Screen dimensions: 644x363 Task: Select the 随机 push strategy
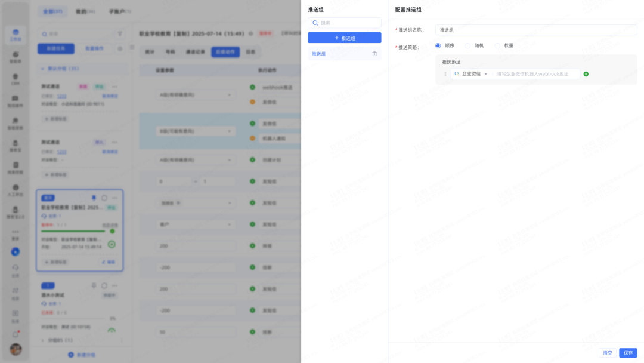[468, 45]
